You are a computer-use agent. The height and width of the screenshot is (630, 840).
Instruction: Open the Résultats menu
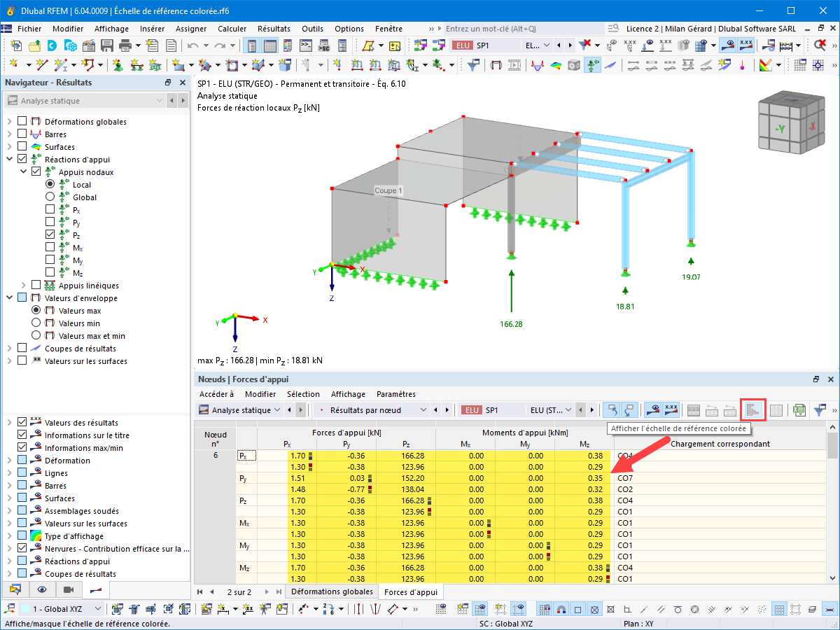coord(274,29)
